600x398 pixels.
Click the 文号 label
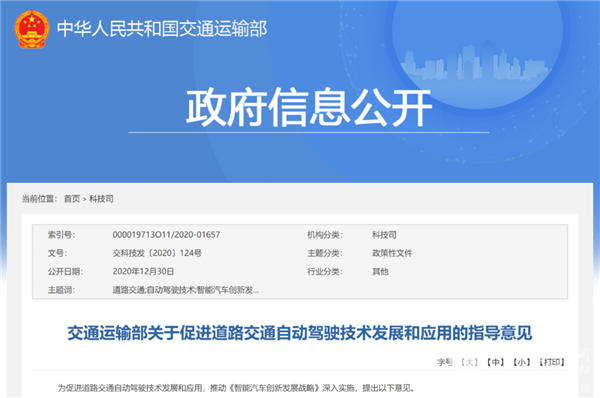(57, 253)
